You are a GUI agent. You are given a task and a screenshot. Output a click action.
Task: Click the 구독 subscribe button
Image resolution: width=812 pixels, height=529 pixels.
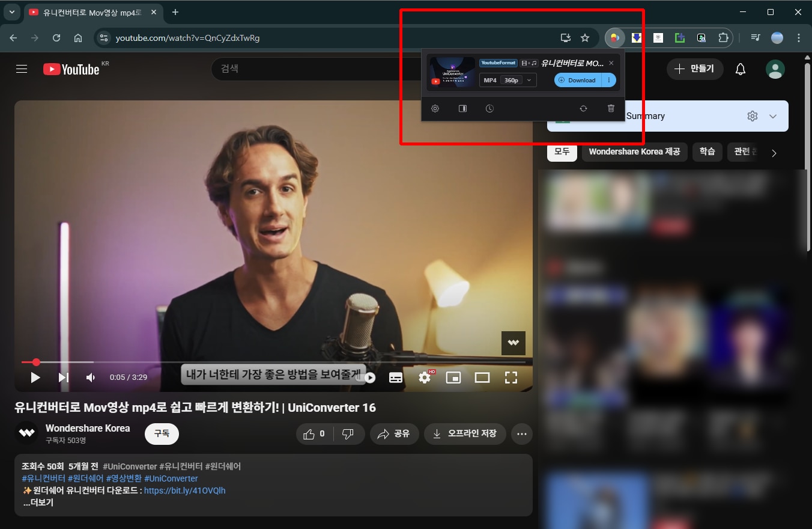[162, 433]
